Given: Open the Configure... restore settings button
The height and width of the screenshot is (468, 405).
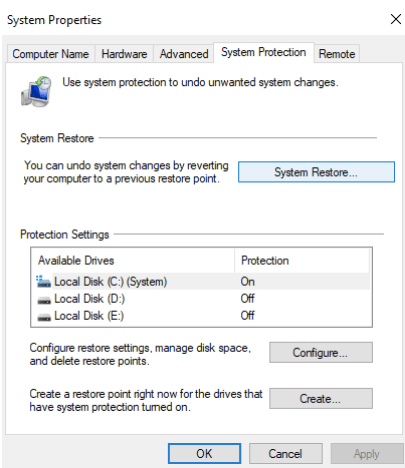Looking at the screenshot, I should click(321, 352).
